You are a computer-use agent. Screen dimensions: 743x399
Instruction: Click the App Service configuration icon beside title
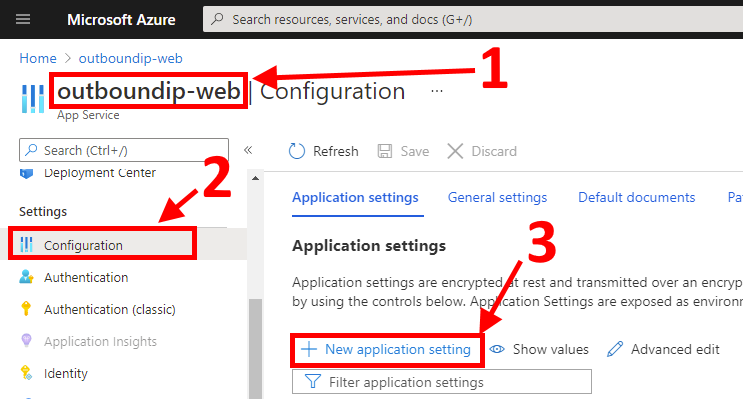tap(33, 99)
